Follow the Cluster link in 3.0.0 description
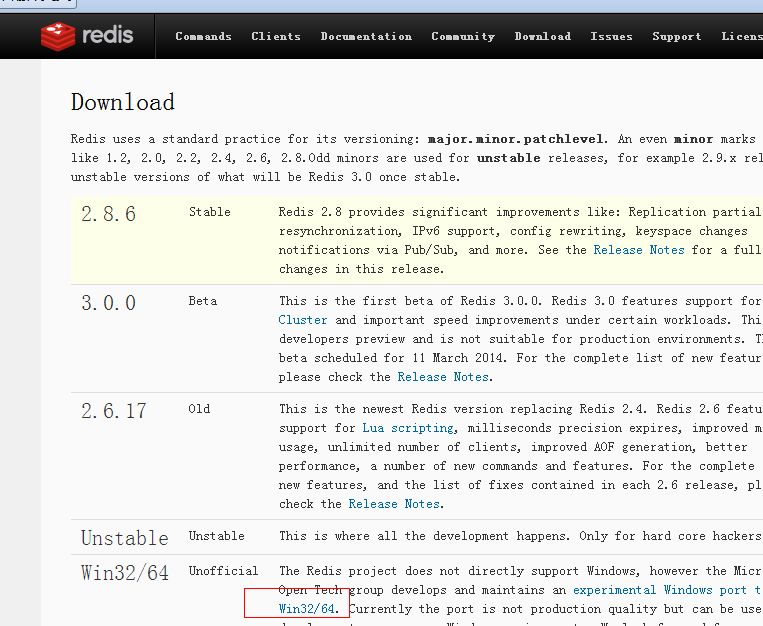The height and width of the screenshot is (626, 763). click(303, 320)
